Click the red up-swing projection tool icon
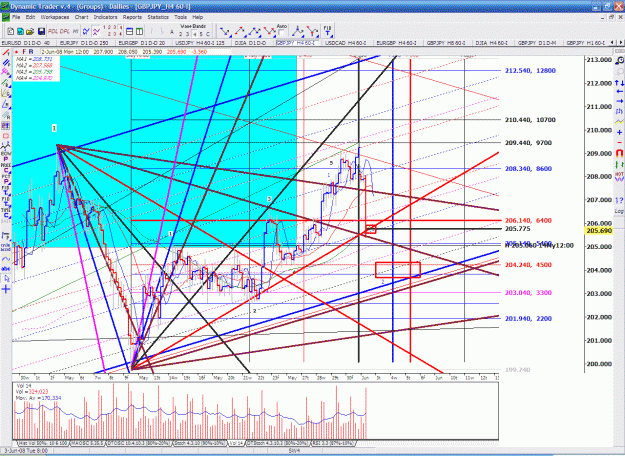Viewport: 625px width, 456px height. tap(240, 31)
